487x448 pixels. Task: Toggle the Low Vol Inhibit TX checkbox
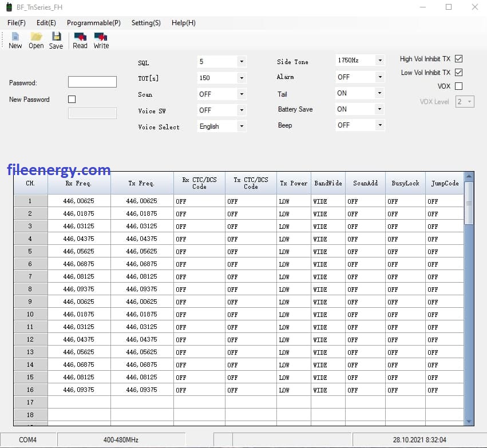coord(458,72)
